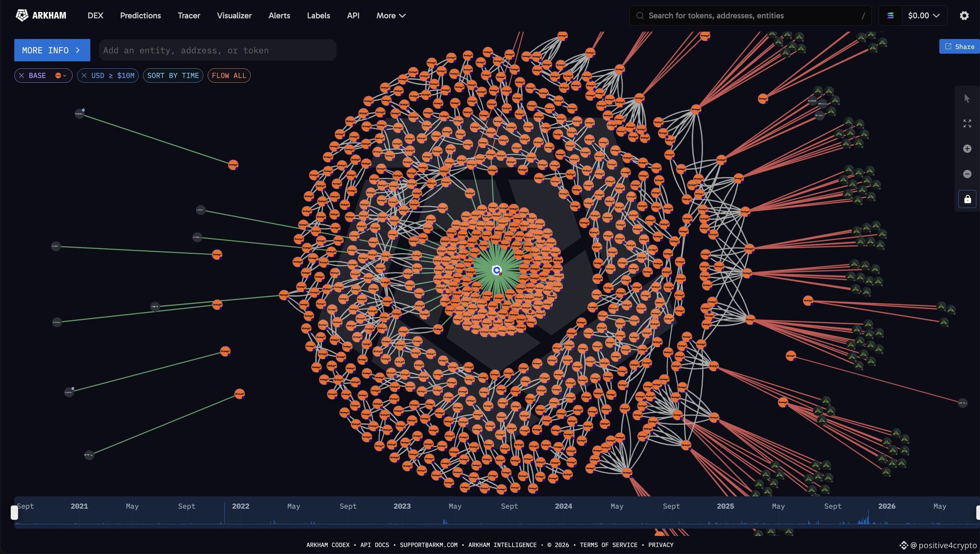
Task: Click the 2023 timeline label
Action: [x=402, y=506]
